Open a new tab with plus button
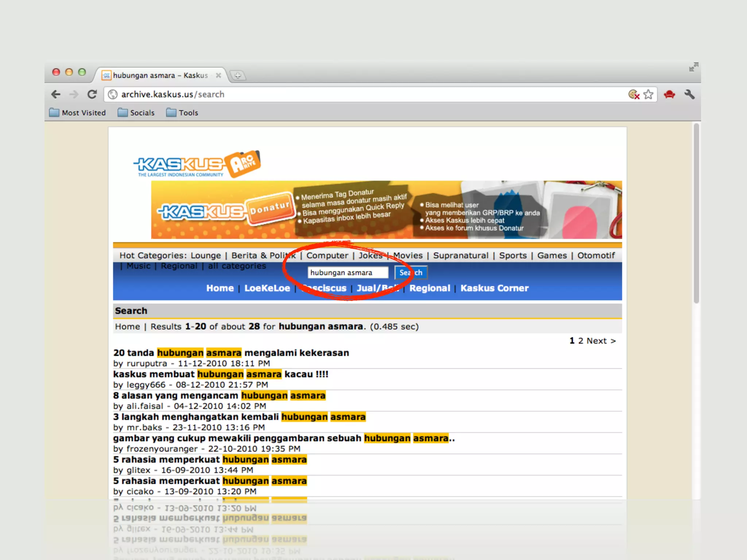This screenshot has height=560, width=747. 238,75
